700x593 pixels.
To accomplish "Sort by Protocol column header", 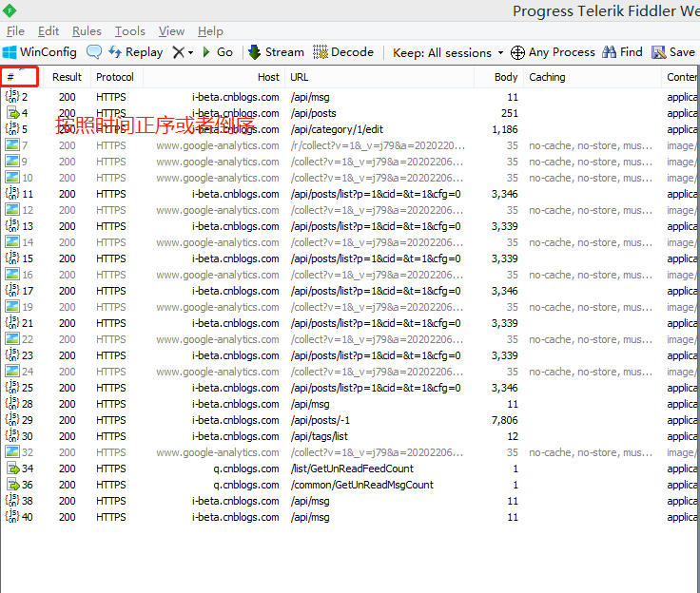I will point(115,77).
